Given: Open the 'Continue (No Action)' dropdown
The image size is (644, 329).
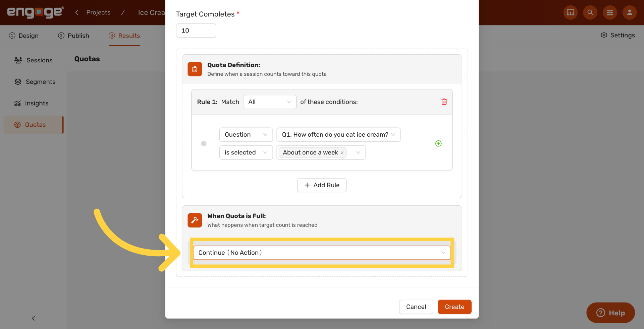Looking at the screenshot, I should tap(322, 253).
